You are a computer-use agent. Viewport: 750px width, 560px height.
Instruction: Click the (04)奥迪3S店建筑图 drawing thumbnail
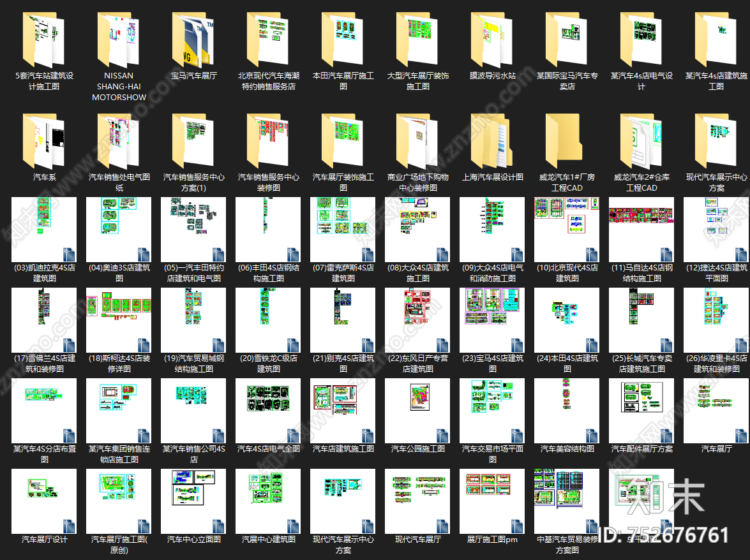pos(119,230)
